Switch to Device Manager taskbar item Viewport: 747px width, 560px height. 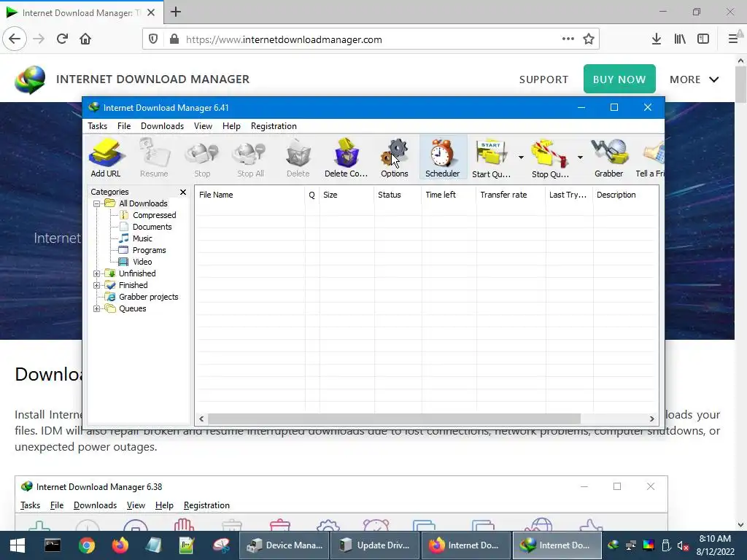click(285, 545)
